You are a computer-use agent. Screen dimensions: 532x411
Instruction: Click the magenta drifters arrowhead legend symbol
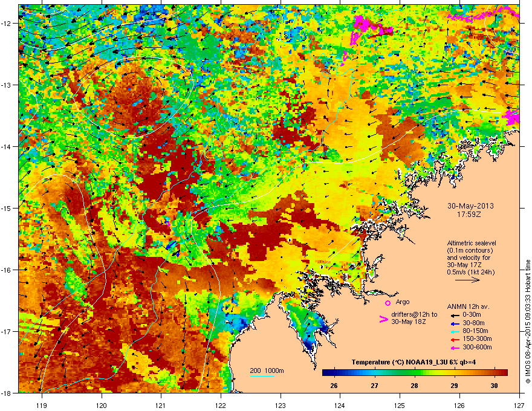(x=383, y=319)
